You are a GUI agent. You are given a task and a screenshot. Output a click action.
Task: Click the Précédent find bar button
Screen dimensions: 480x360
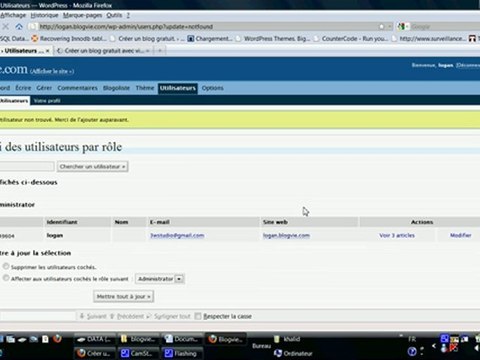click(126, 316)
